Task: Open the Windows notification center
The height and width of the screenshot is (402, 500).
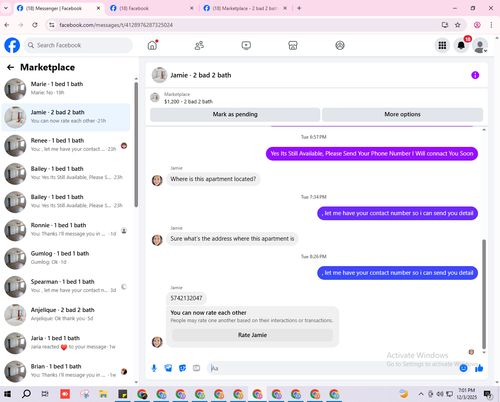Action: coord(488,394)
